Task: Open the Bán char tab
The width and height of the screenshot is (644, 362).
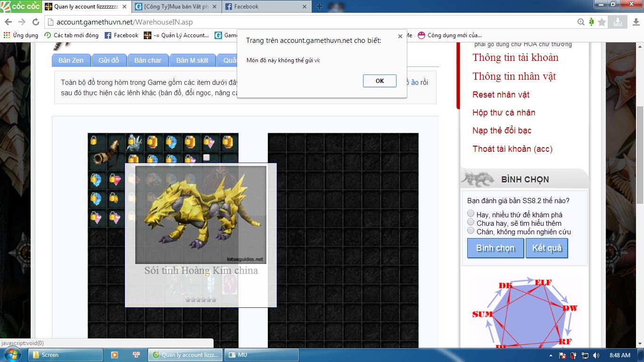Action: click(x=148, y=60)
